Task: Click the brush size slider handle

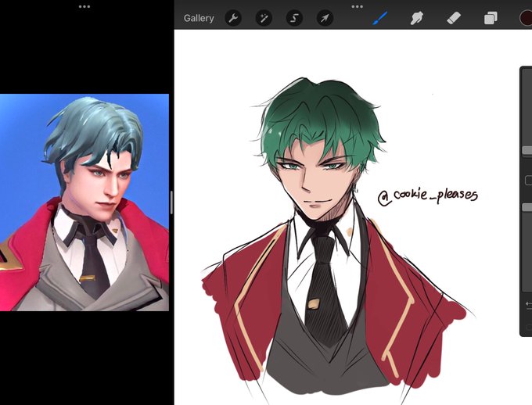Action: 527,150
